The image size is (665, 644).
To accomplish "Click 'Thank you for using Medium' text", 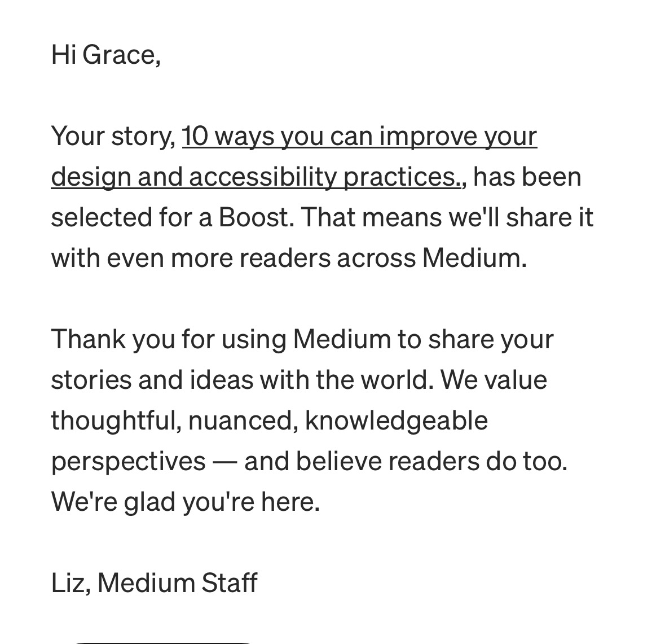I will click(221, 340).
